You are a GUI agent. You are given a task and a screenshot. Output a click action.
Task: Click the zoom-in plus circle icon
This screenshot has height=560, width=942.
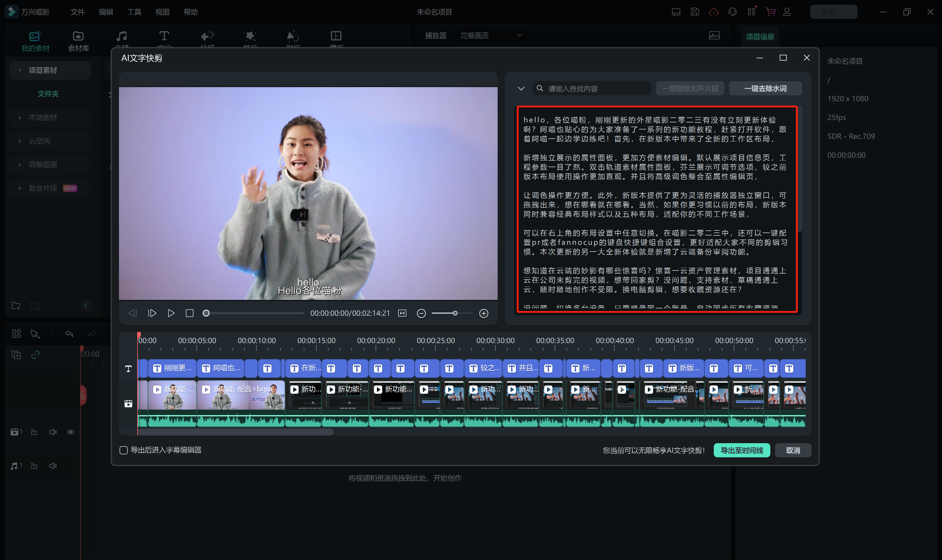point(484,313)
